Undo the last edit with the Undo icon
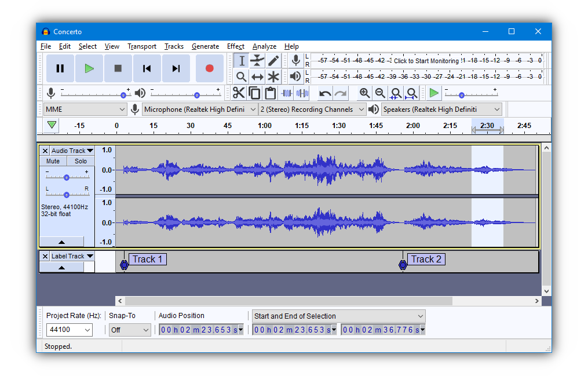 [324, 93]
